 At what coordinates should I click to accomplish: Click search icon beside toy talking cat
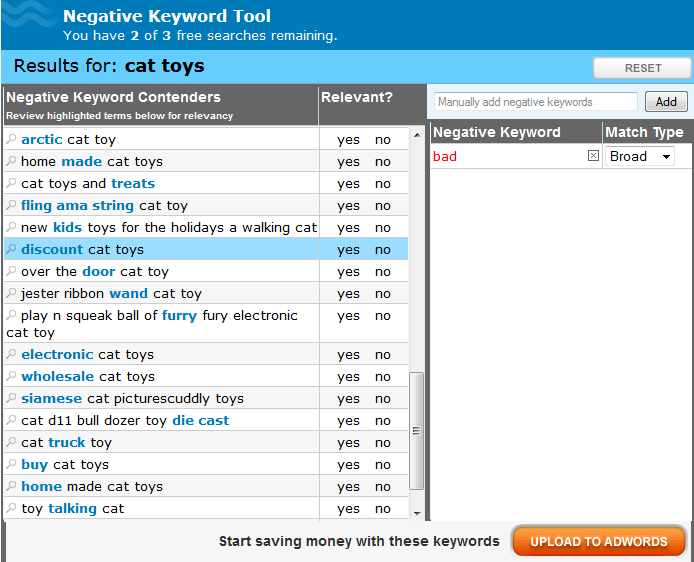[x=12, y=509]
